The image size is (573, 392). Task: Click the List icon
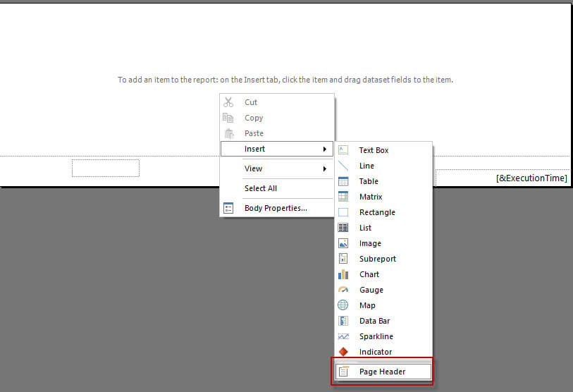[343, 228]
